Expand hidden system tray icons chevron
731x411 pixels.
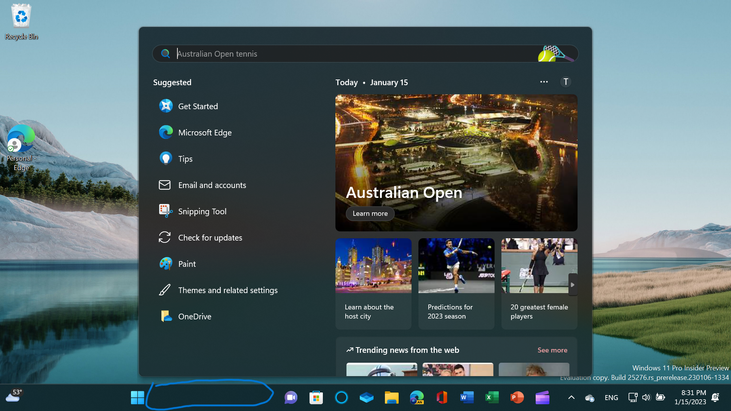click(571, 397)
